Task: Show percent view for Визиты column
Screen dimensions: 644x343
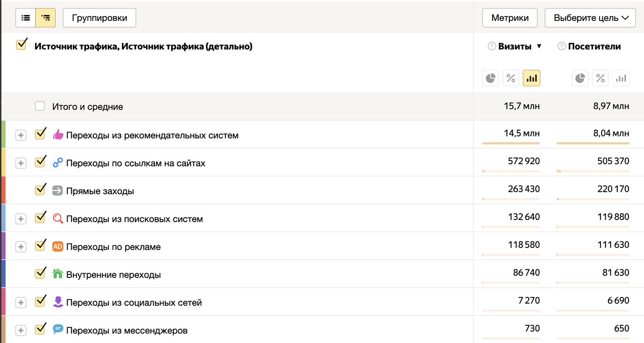Action: click(511, 78)
